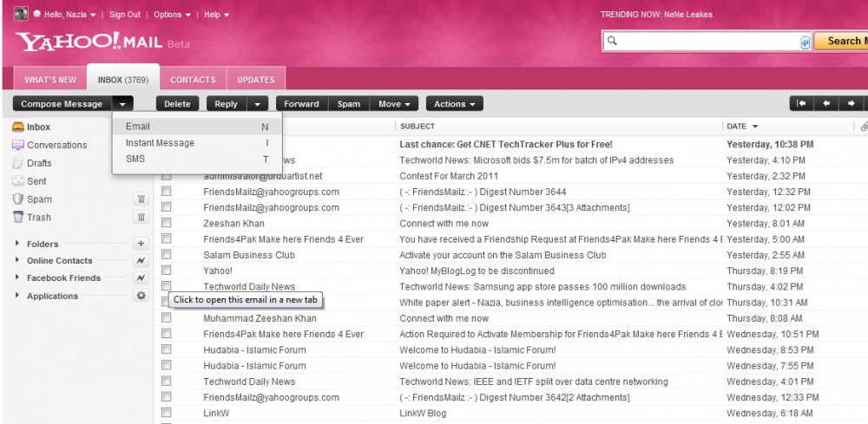The width and height of the screenshot is (868, 424).
Task: Check the box for Zeeshan Khan email
Action: pos(167,224)
